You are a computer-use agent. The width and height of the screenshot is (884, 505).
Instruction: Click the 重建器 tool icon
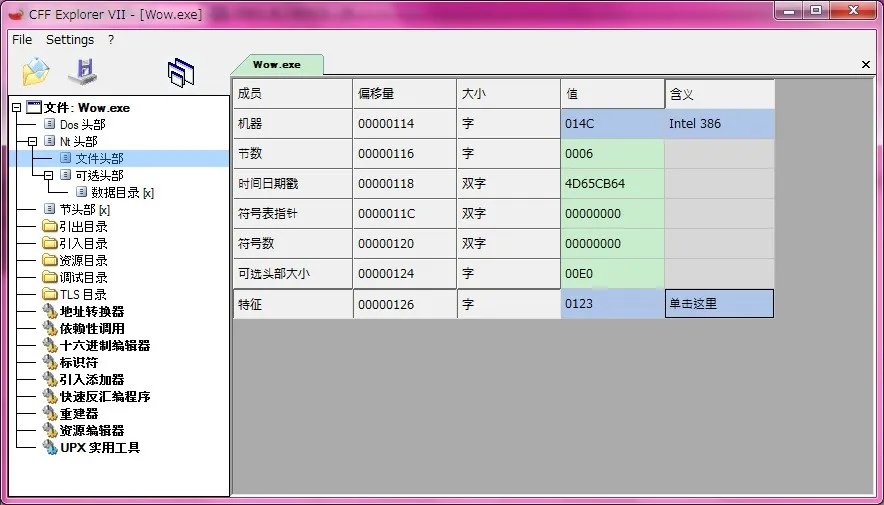tap(50, 413)
